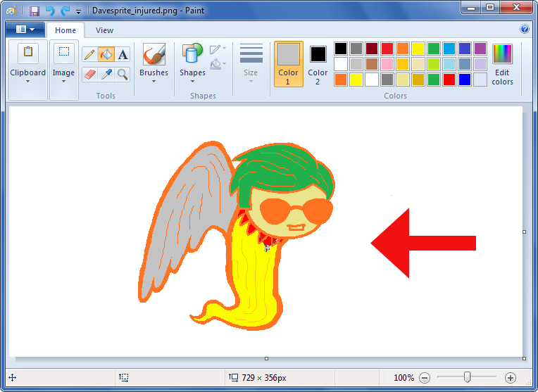
Task: Pick the purple color swatch
Action: (480, 49)
